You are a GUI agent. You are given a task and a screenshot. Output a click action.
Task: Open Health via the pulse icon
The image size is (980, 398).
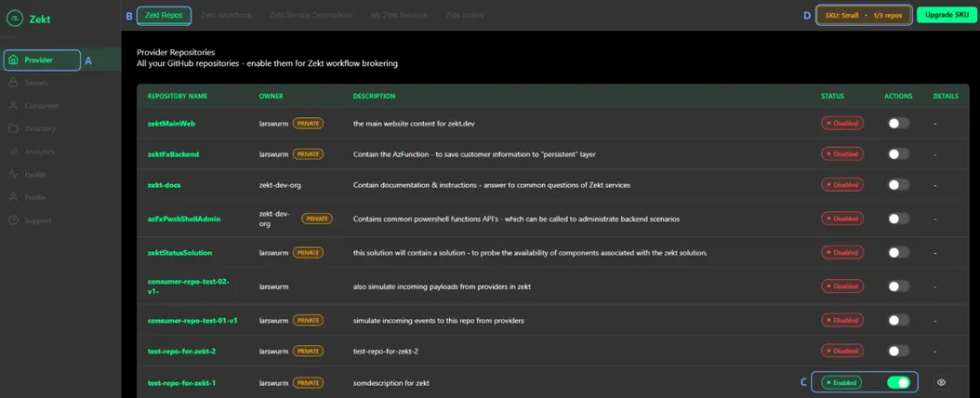pyautogui.click(x=14, y=174)
